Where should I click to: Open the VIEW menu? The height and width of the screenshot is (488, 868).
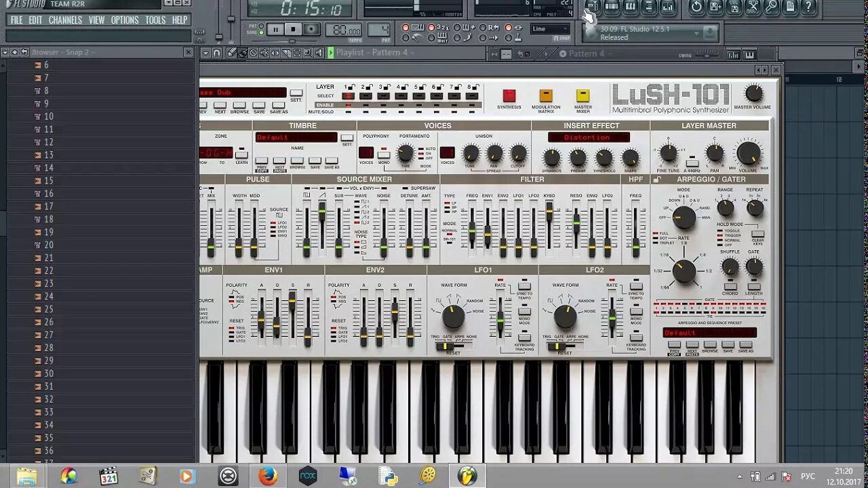[x=97, y=20]
